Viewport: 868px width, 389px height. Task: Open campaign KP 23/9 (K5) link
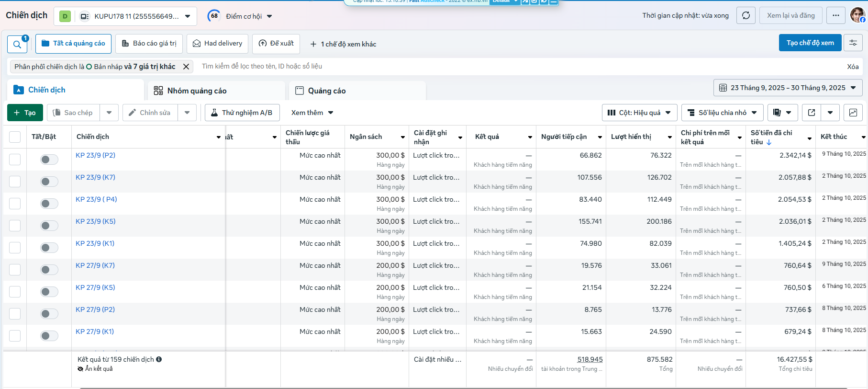pyautogui.click(x=95, y=221)
